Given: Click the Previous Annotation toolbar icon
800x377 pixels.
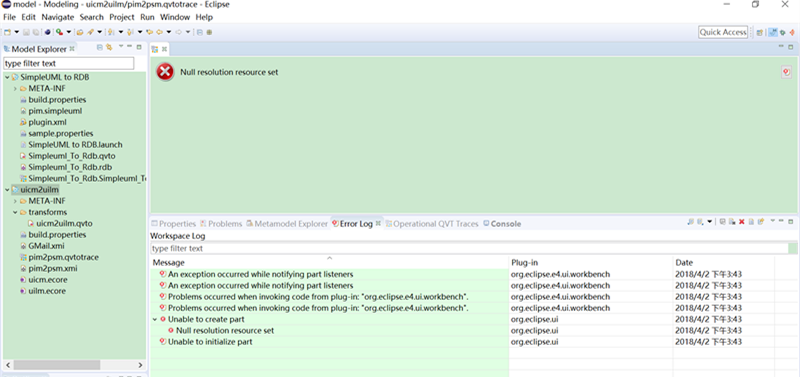Looking at the screenshot, I should 130,32.
